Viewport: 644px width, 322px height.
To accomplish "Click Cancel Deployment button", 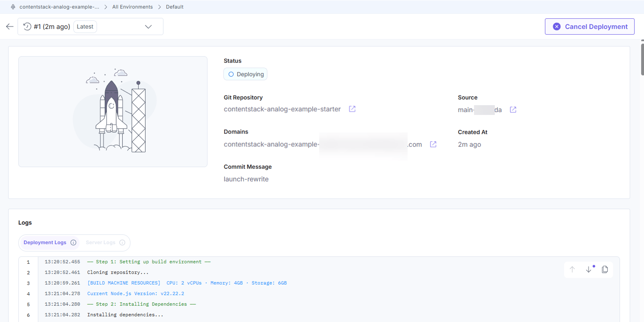I will pos(589,26).
